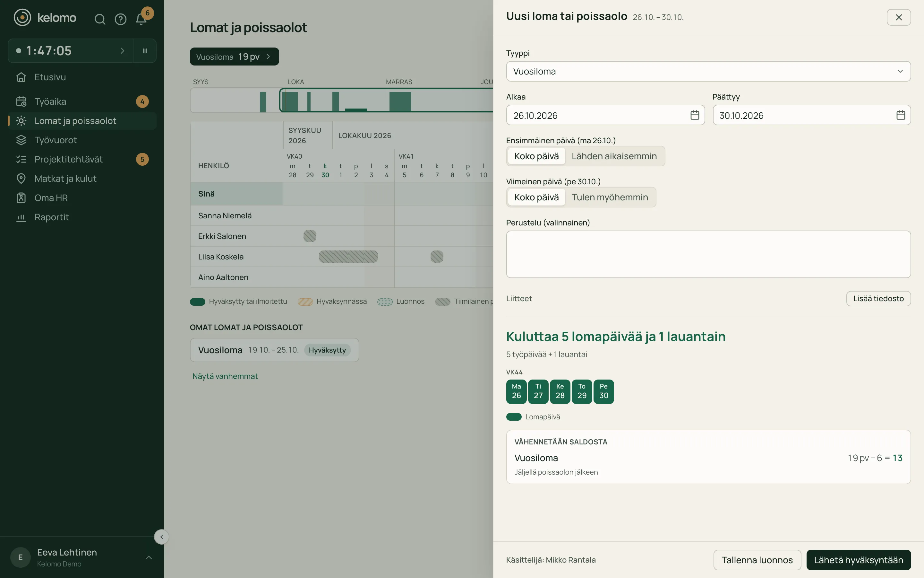Viewport: 924px width, 578px height.
Task: Expand the timer details chevron
Action: tap(122, 50)
